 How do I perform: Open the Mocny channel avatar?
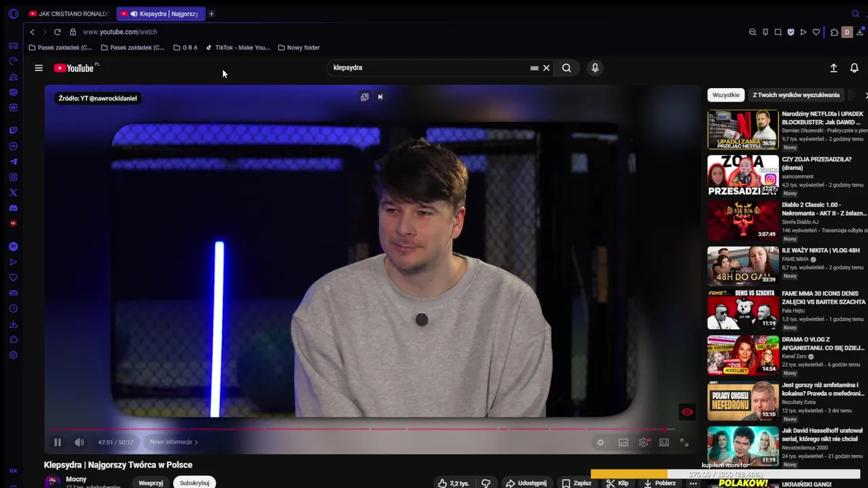coord(52,482)
